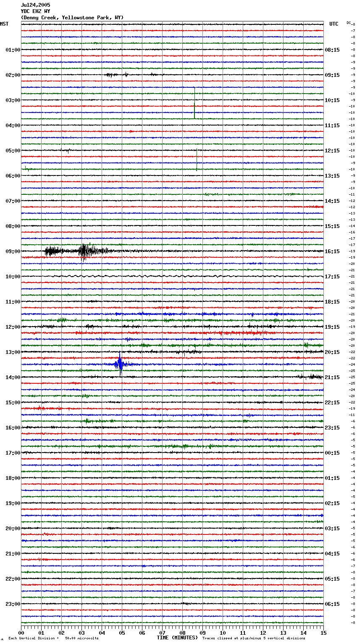Click the 10:15 UTC time label
Viewport: 357px width, 644px height.
click(x=332, y=100)
